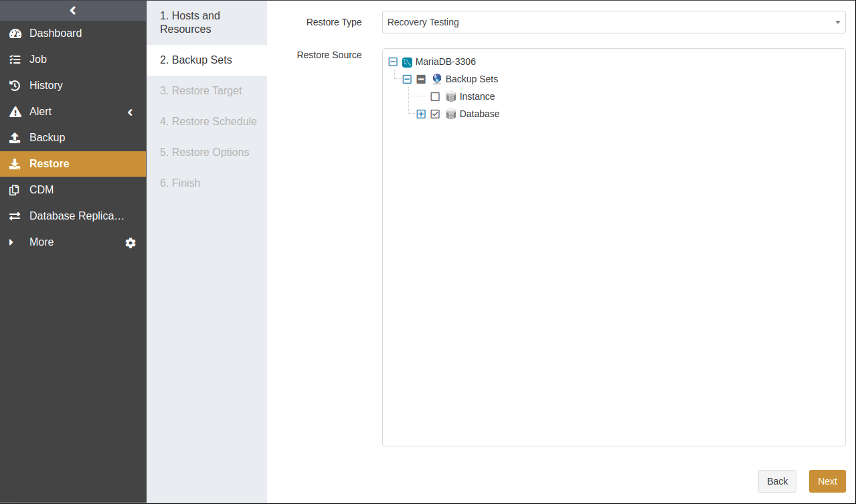Open the Restore Type dropdown
This screenshot has width=856, height=504.
tap(614, 22)
